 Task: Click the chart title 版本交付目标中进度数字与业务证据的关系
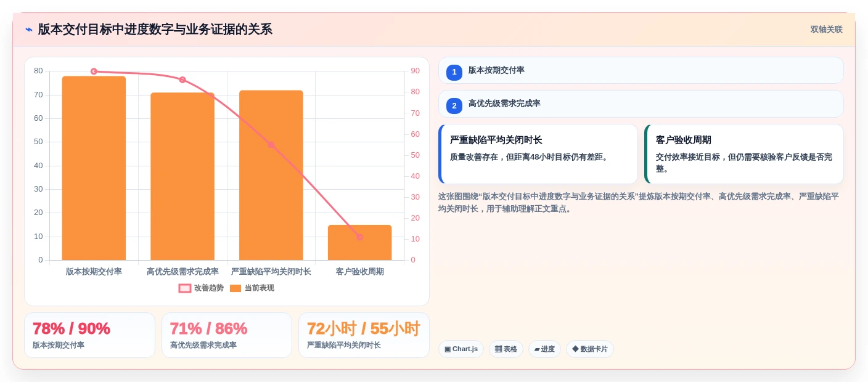[155, 30]
